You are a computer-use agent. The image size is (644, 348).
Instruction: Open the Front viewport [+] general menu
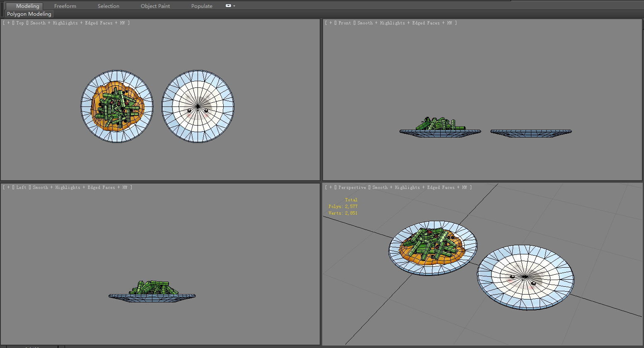pyautogui.click(x=330, y=23)
